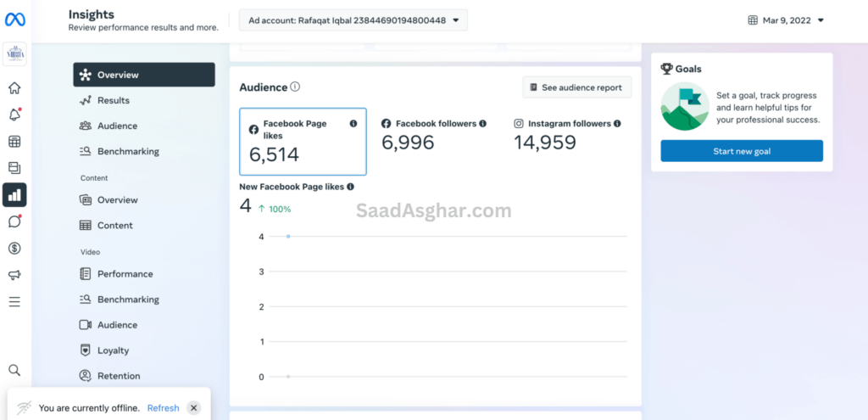
Task: Select the highlighted Overview tab in the Insights menu
Action: click(x=144, y=75)
